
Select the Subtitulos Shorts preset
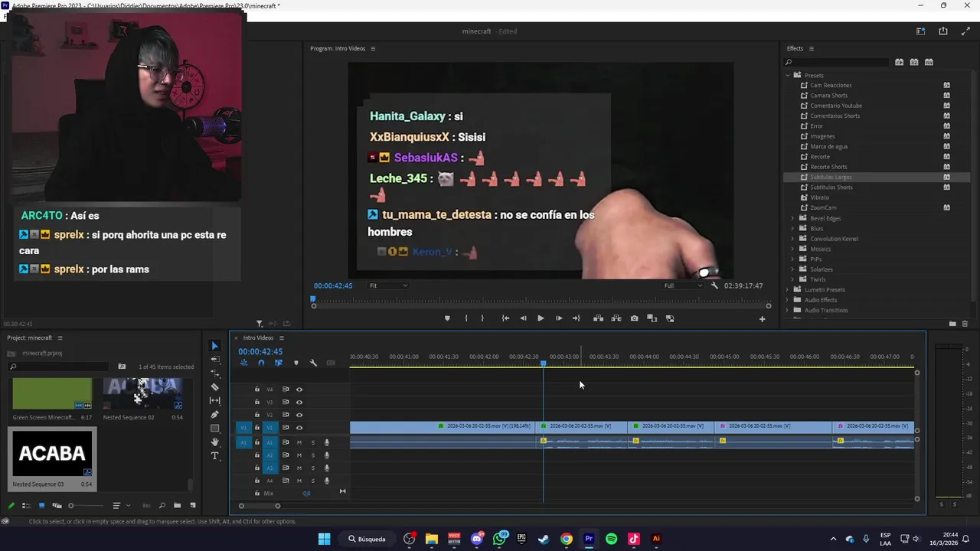click(831, 187)
